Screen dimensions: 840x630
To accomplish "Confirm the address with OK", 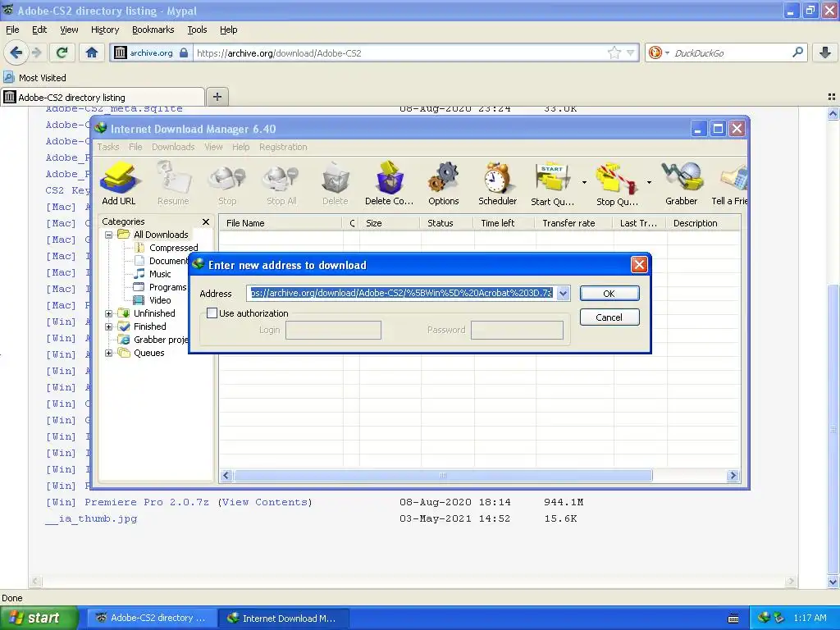I will pyautogui.click(x=609, y=294).
